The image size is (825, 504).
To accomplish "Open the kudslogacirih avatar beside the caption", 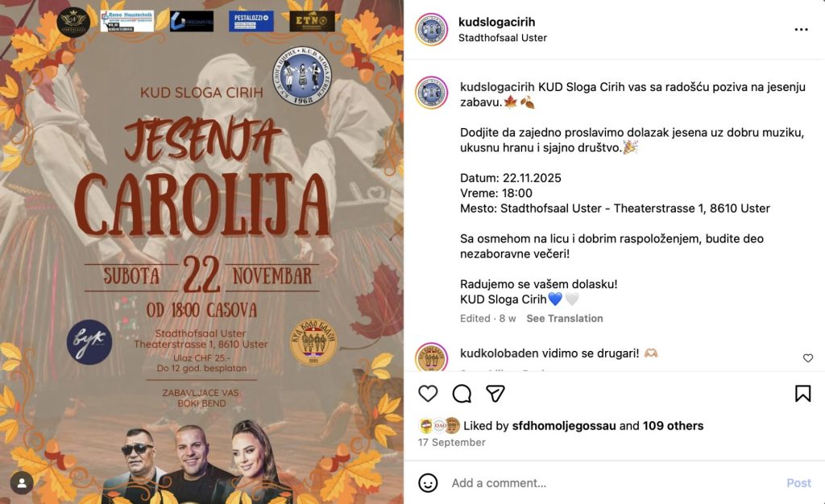I will [x=432, y=93].
